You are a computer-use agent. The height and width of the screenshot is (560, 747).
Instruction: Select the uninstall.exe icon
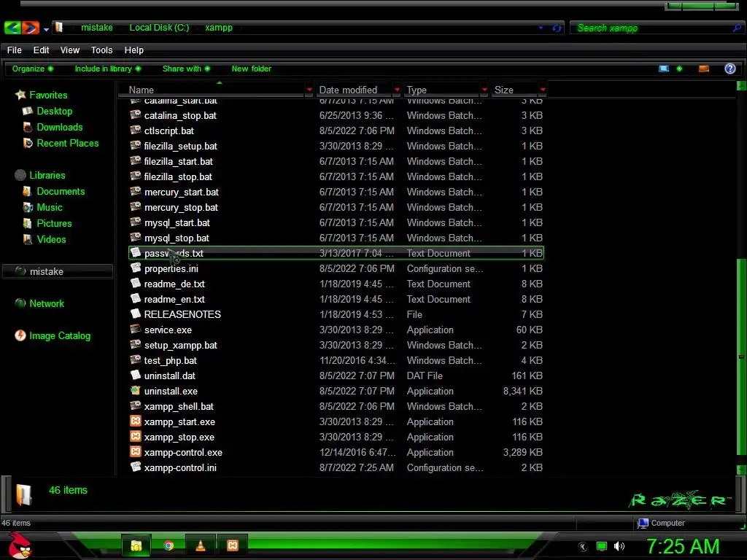point(136,391)
